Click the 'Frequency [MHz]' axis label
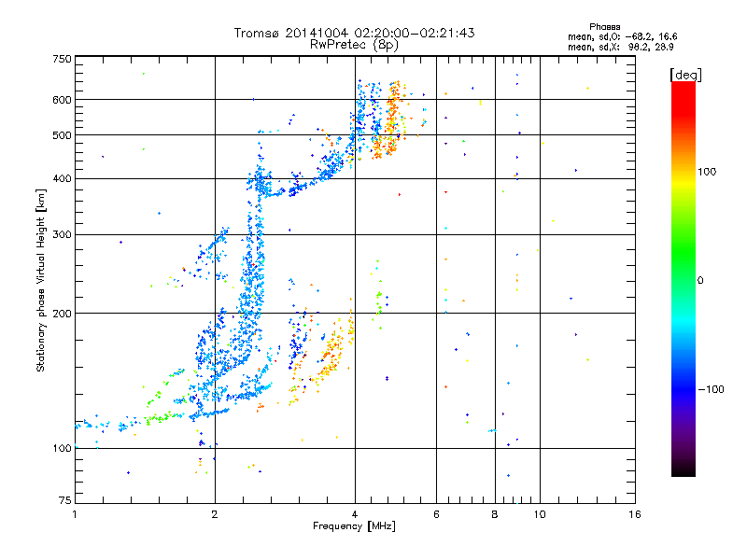The width and height of the screenshot is (747, 560). pyautogui.click(x=354, y=526)
